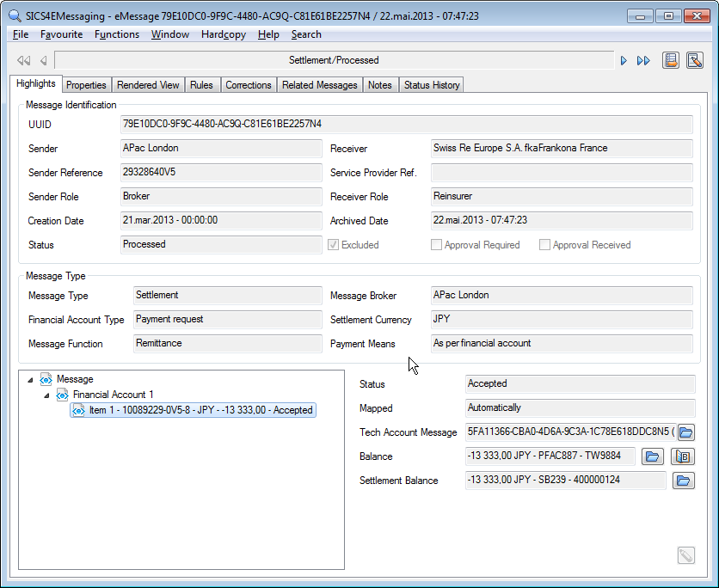Click the document search icon in navigation bar
Screen dimensions: 719x588
(694, 60)
